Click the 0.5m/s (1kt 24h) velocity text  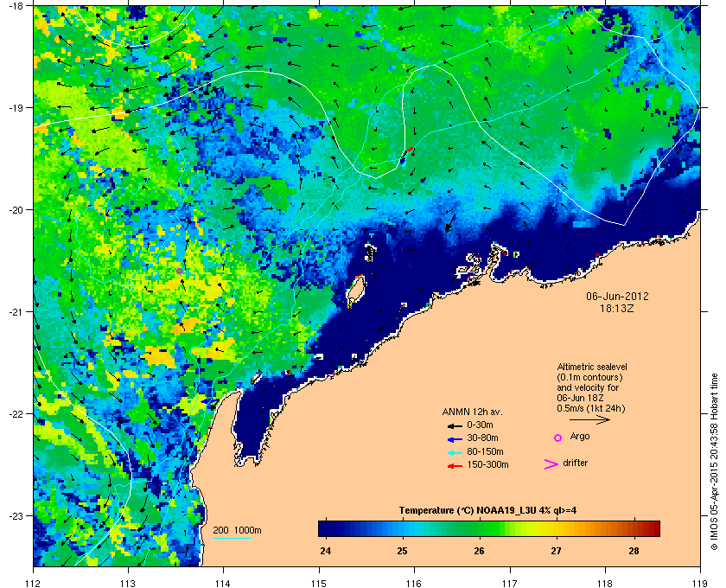point(591,409)
